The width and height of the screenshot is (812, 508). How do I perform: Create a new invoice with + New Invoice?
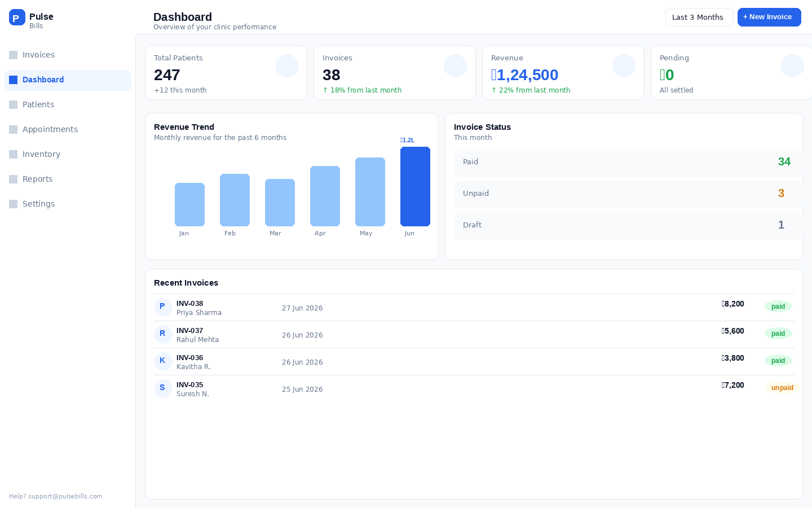pos(769,17)
